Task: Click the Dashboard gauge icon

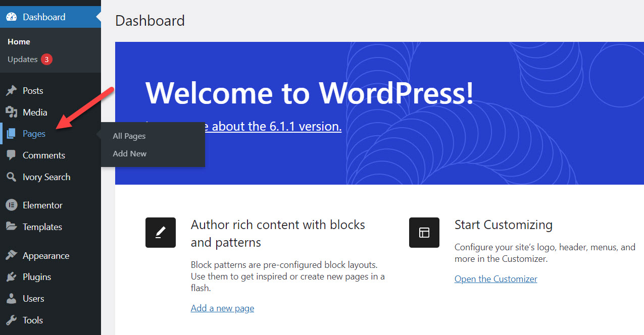Action: (11, 17)
